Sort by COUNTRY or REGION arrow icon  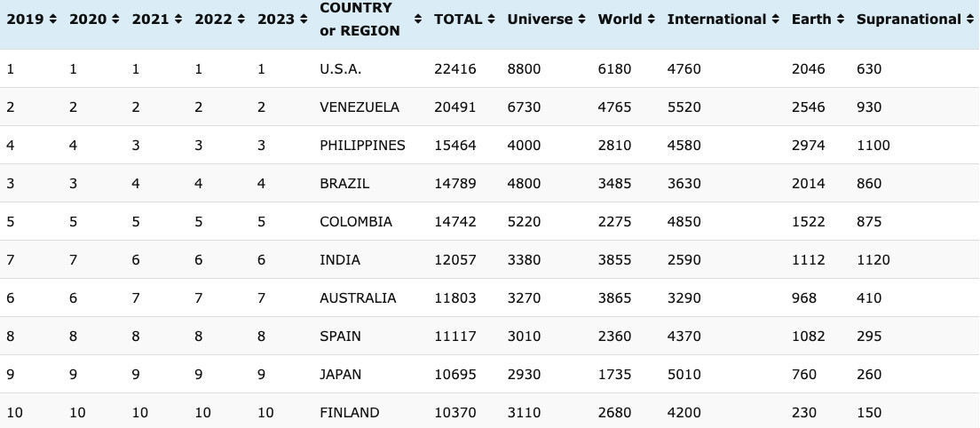point(417,20)
